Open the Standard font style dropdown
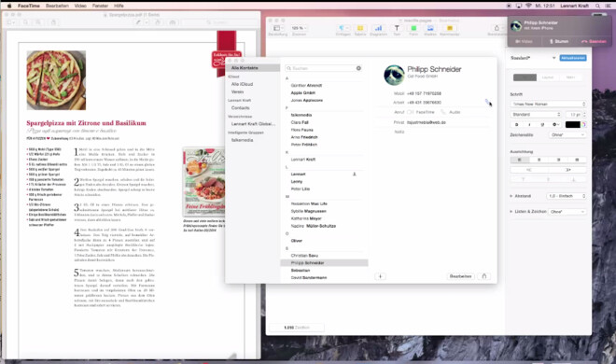Viewport: 616px width, 364px height. (536, 114)
